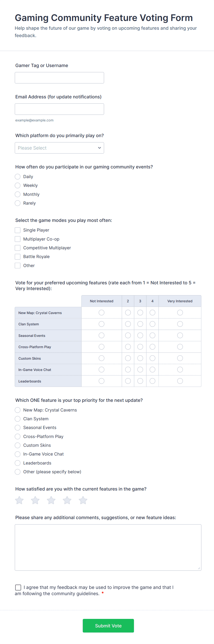
Task: Check the Battle Royale game mode
Action: click(x=18, y=257)
